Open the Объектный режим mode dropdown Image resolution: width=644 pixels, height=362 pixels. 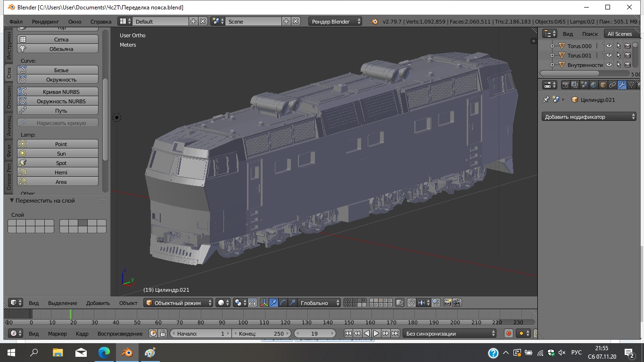click(x=178, y=303)
